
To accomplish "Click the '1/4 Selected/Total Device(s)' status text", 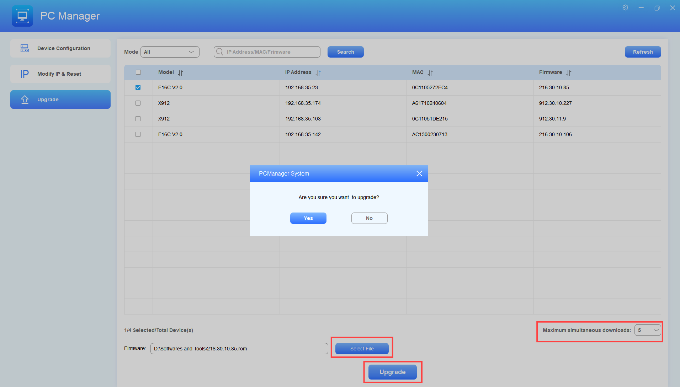I will 159,330.
